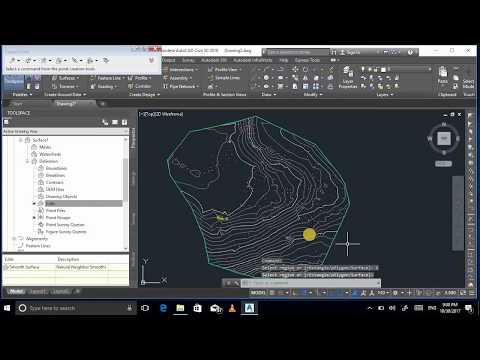
Task: Select Point Files tree item
Action: click(55, 211)
